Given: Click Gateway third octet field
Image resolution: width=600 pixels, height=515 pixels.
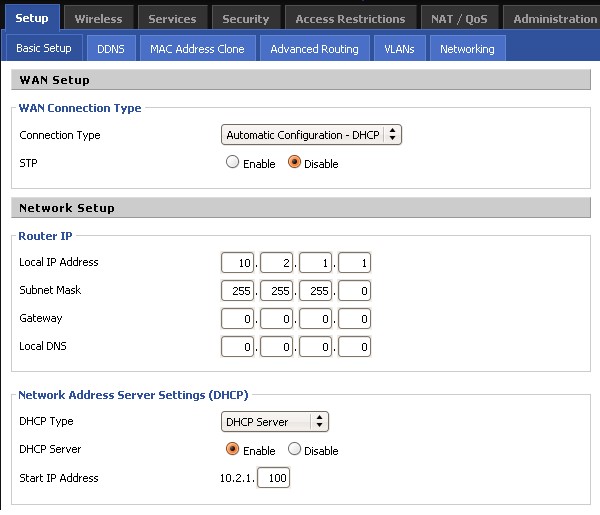Looking at the screenshot, I should (315, 318).
